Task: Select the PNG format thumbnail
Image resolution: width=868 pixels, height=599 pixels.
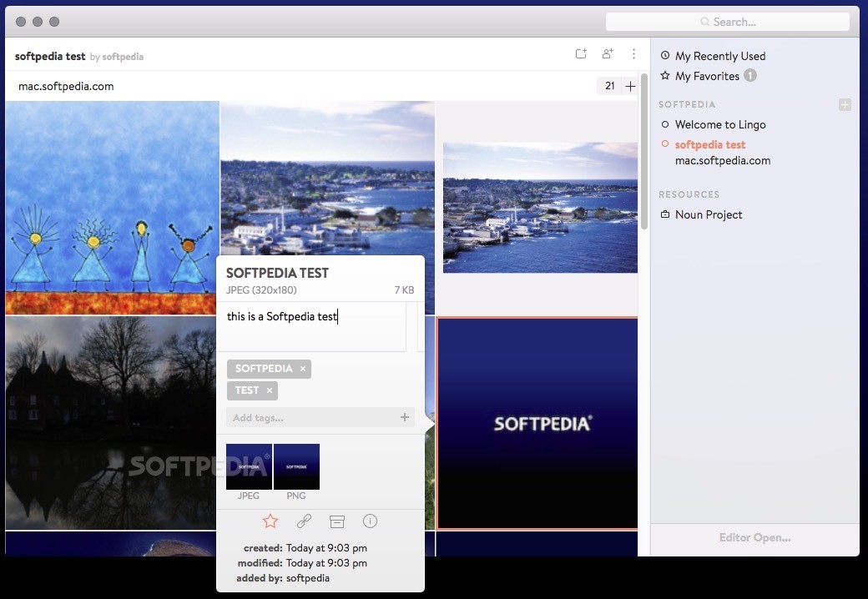Action: [297, 467]
